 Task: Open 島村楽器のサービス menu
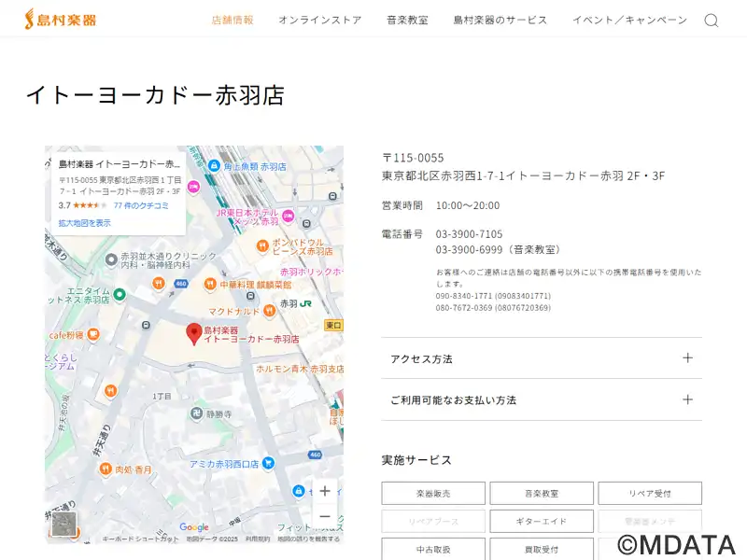click(x=500, y=20)
